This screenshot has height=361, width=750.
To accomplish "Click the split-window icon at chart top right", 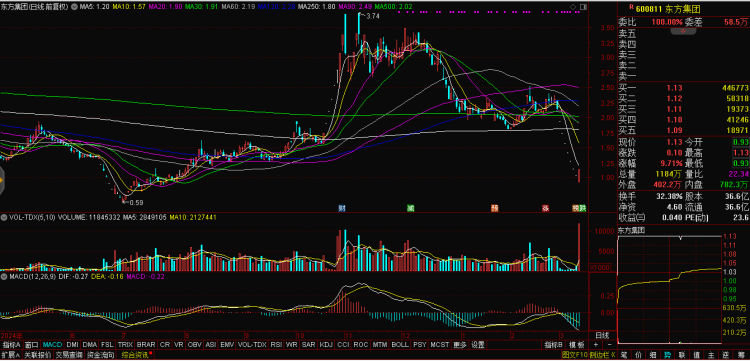I will 583,7.
